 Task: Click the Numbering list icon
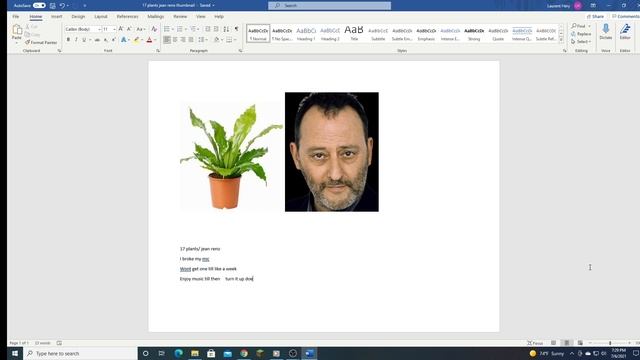tap(180, 29)
